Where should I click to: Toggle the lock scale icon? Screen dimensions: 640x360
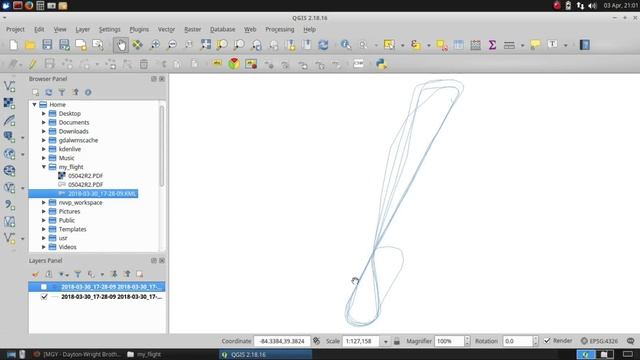click(397, 341)
